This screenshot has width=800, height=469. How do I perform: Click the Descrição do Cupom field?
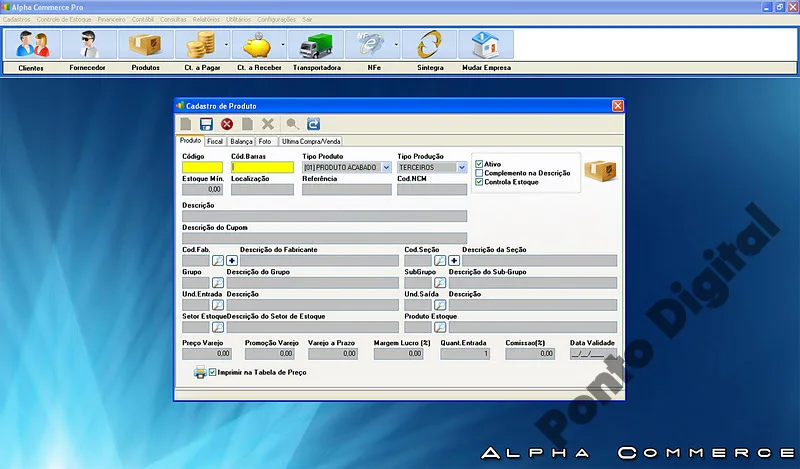pyautogui.click(x=324, y=238)
